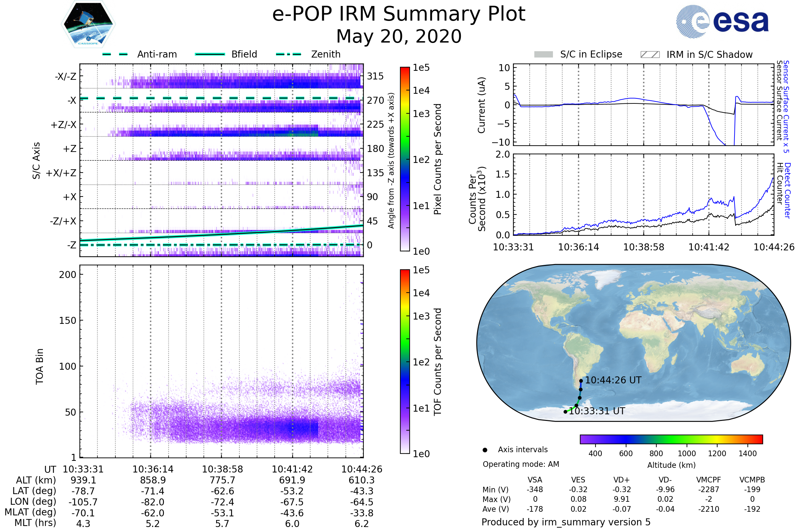Click the CASSIOPE satellite mission logo

click(88, 24)
